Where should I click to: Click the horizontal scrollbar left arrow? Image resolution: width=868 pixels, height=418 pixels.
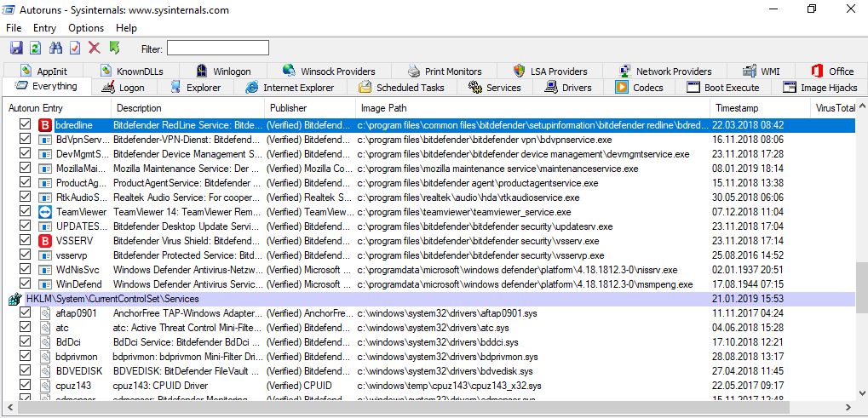click(9, 407)
